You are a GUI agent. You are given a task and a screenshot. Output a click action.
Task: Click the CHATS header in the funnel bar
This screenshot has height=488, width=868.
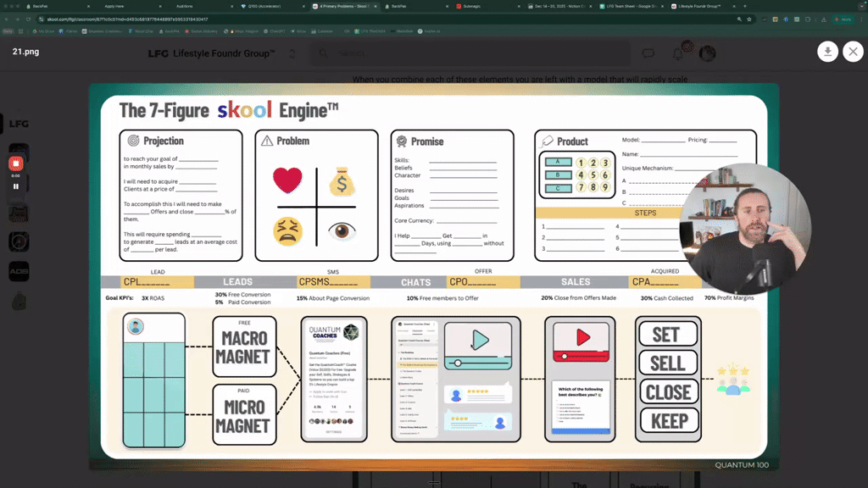(x=415, y=282)
